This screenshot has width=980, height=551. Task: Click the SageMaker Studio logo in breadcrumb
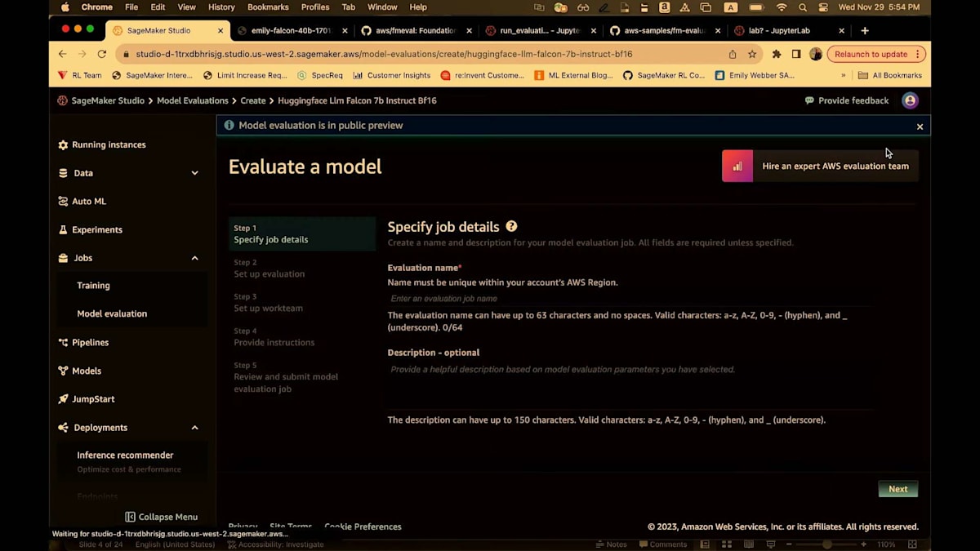coord(62,100)
